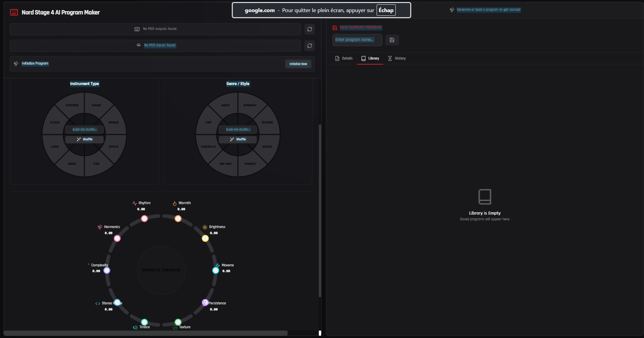The height and width of the screenshot is (338, 644).
Task: Click the left panel vertical scrollbar
Action: coord(320,211)
